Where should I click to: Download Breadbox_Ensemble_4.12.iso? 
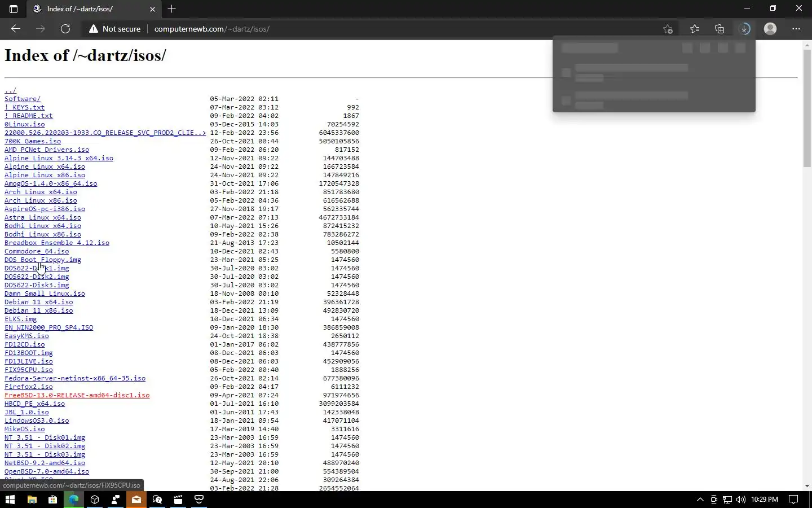[57, 243]
